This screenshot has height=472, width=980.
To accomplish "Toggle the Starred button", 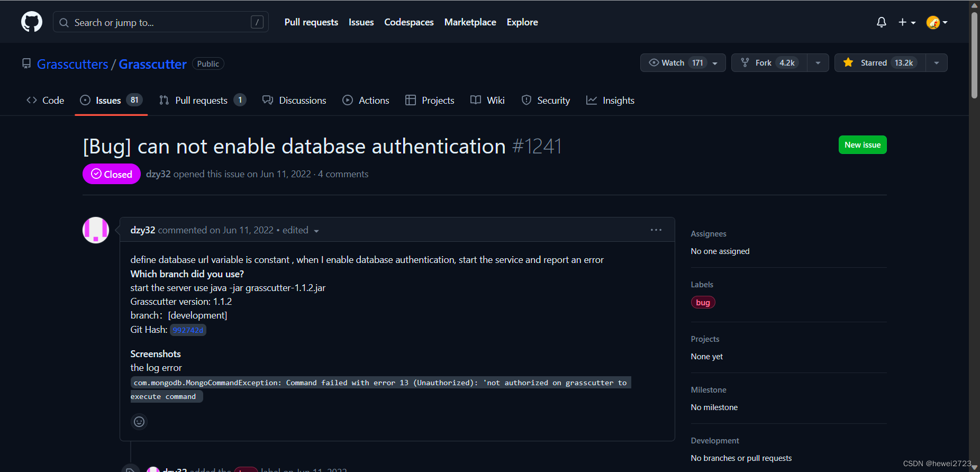I will [x=880, y=63].
